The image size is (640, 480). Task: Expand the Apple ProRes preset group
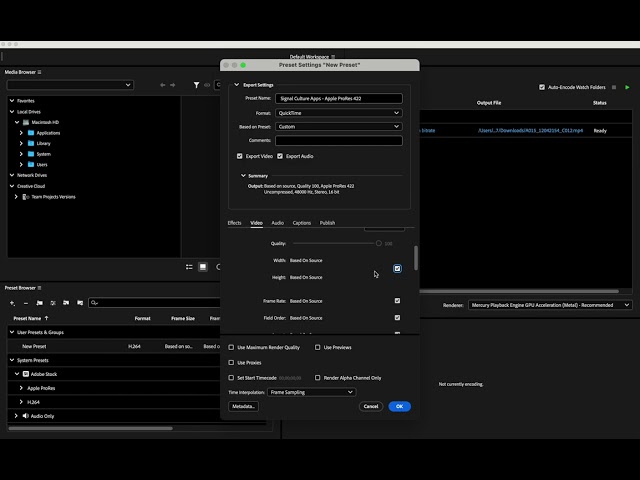(21, 388)
